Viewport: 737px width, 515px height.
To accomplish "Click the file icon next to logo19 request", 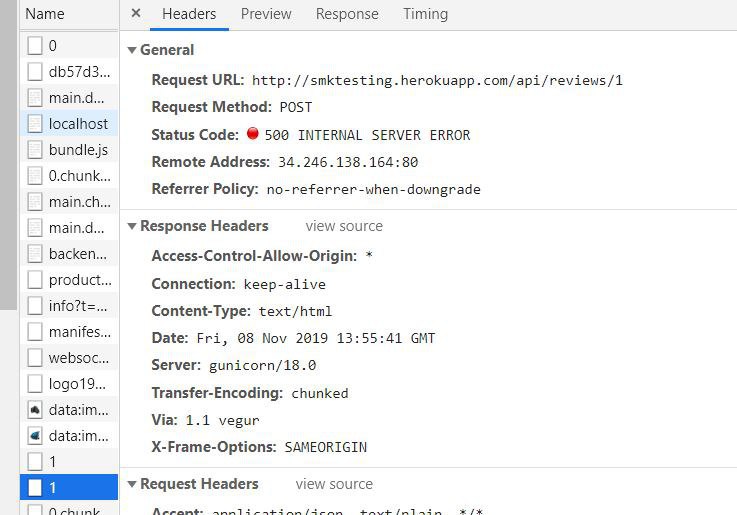I will (x=35, y=384).
